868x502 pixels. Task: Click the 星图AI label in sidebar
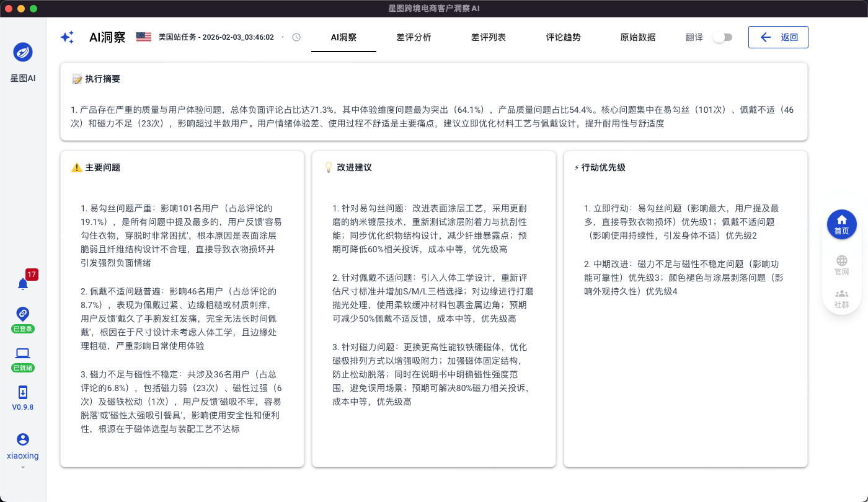coord(23,79)
